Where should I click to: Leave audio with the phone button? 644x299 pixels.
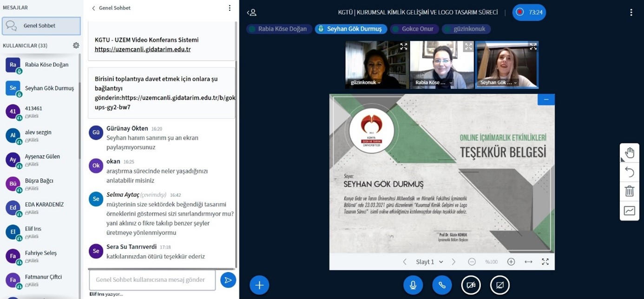coord(442,285)
